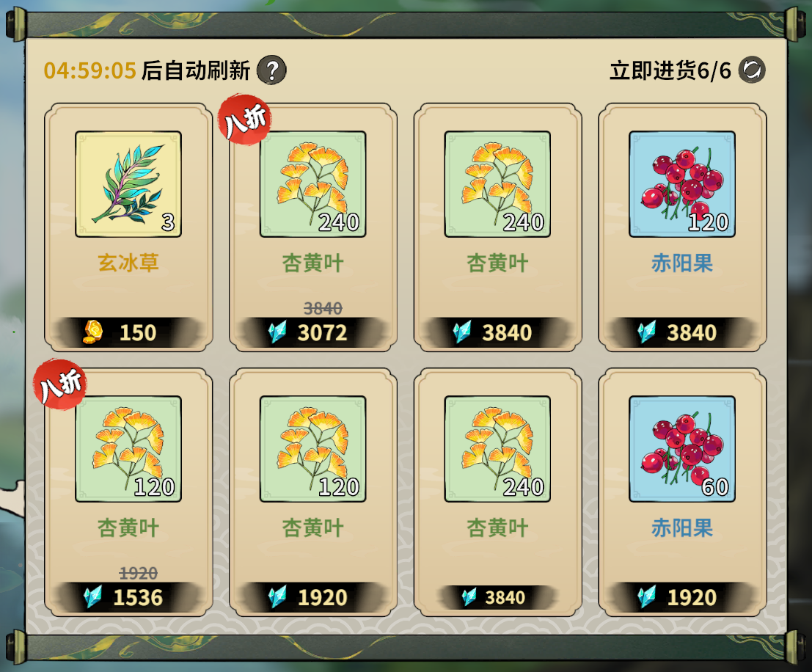Buy top-row 杏黄叶 for 3840 crystals

tap(497, 332)
